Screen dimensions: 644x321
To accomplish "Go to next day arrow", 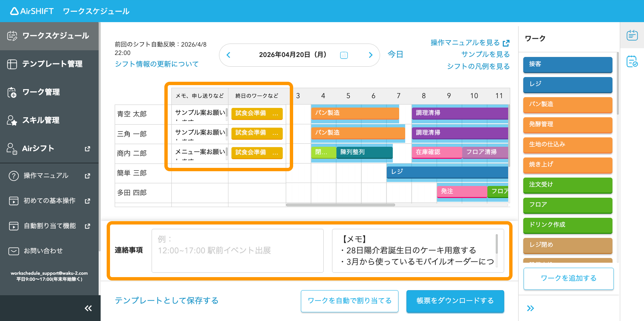I will point(371,55).
